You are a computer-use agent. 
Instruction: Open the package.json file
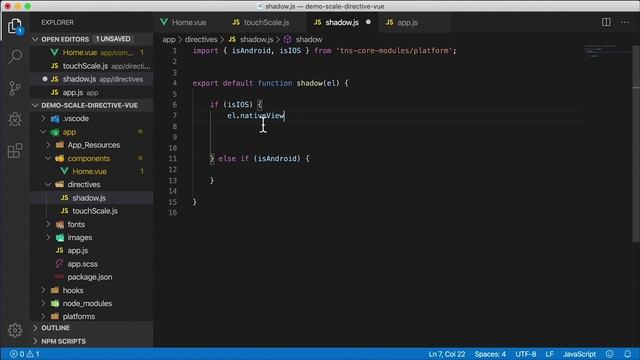92,277
